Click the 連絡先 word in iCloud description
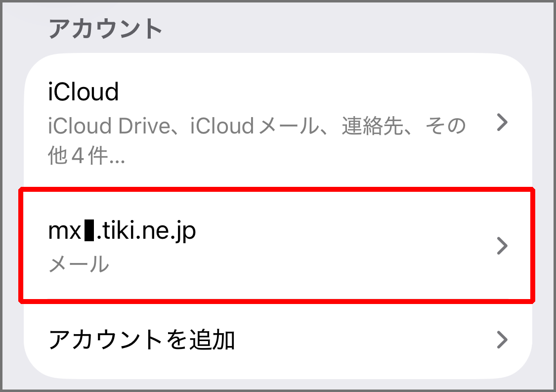 coord(373,127)
